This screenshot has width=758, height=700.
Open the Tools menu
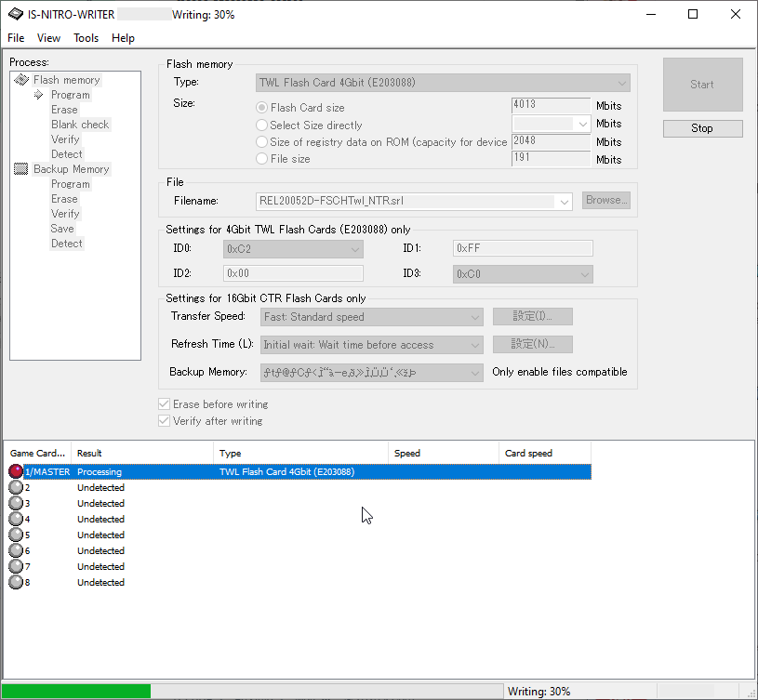86,38
